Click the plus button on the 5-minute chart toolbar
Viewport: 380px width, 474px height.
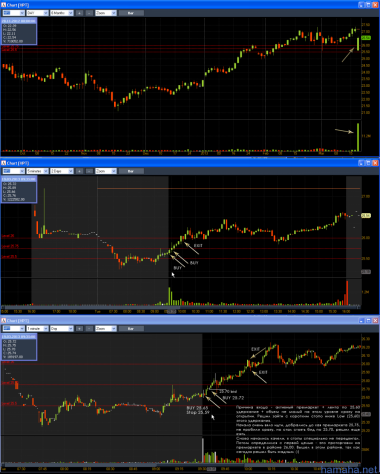point(79,171)
